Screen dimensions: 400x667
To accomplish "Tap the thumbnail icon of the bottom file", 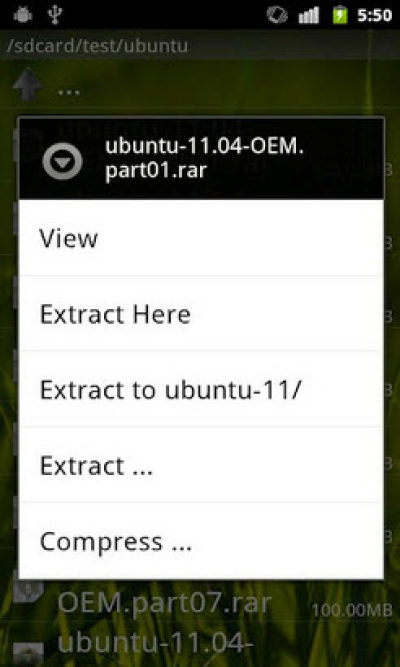I will [28, 655].
